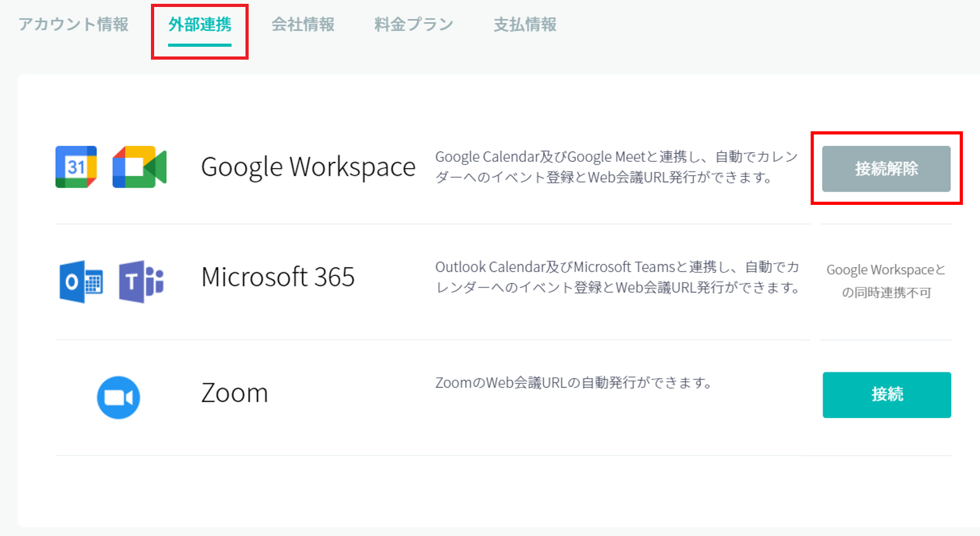Viewport: 980px width, 536px height.
Task: Click the Microsoft Teams icon
Action: tap(141, 281)
